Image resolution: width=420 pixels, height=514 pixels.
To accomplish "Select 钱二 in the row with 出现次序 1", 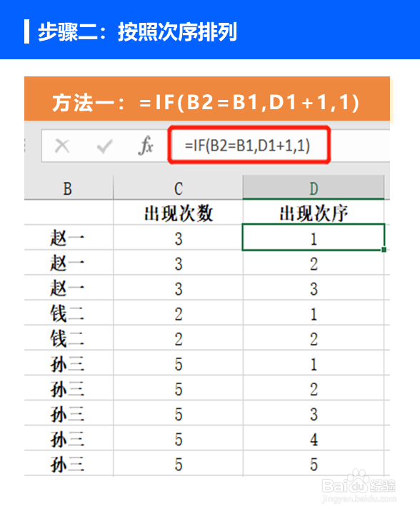I will click(x=69, y=313).
